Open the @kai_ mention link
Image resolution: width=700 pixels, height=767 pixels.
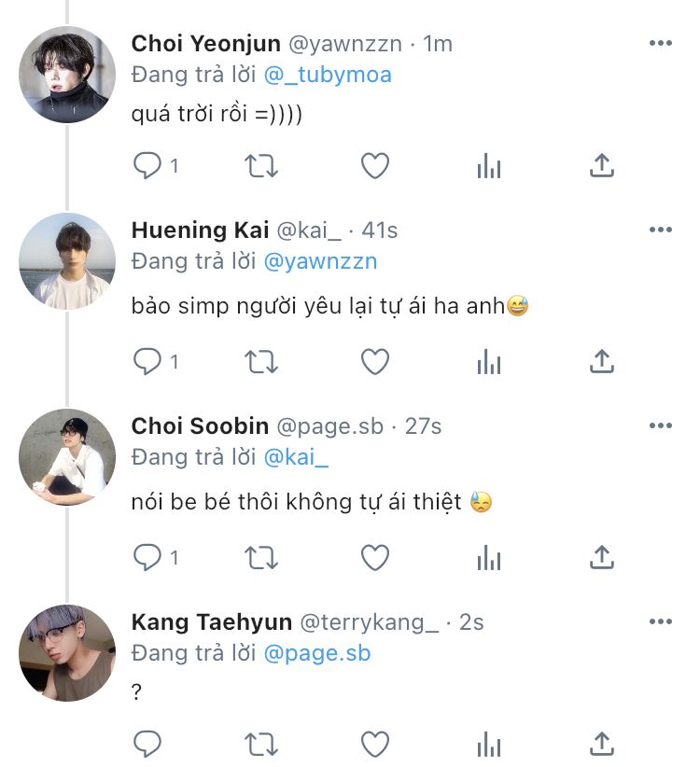297,457
